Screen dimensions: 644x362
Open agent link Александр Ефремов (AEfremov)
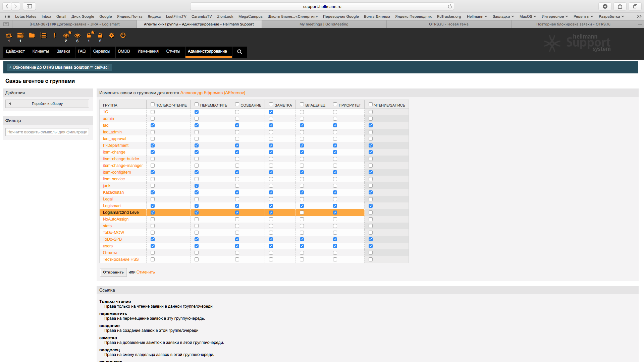click(213, 93)
